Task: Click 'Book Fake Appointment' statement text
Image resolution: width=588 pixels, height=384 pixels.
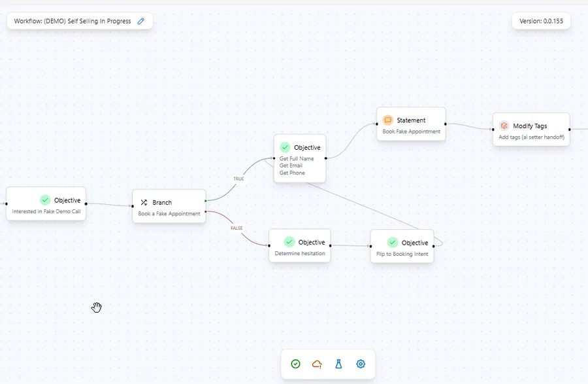Action: 412,131
